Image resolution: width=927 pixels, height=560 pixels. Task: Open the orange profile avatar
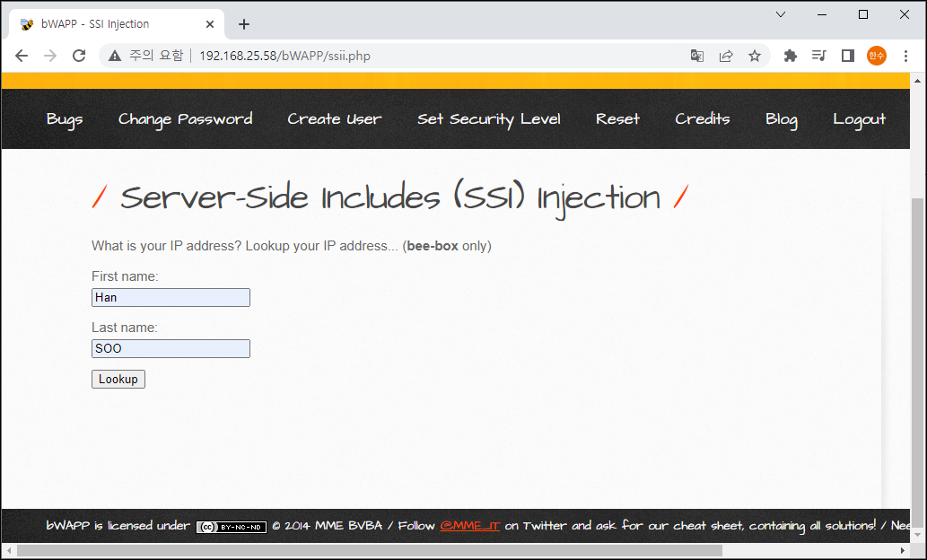coord(876,56)
